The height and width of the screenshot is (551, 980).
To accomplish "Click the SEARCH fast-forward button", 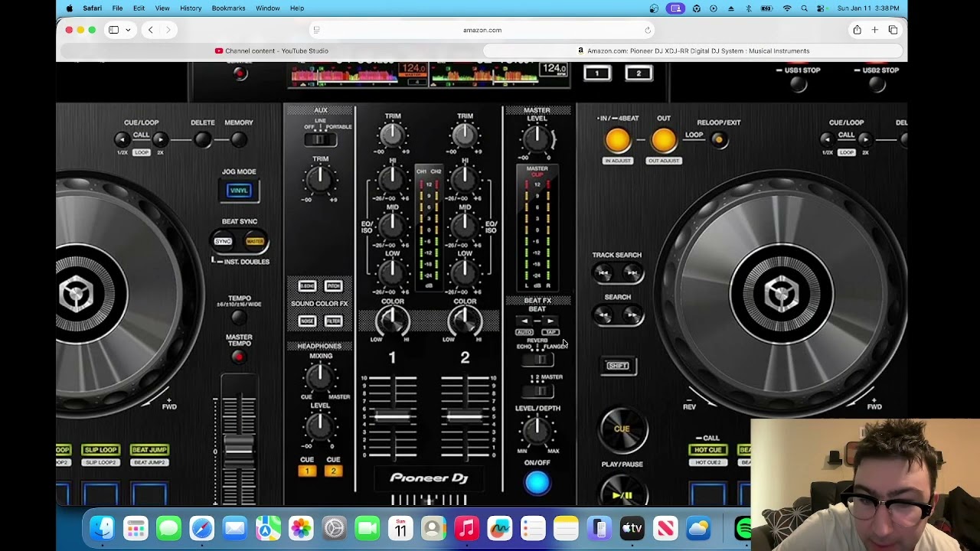I will click(632, 315).
